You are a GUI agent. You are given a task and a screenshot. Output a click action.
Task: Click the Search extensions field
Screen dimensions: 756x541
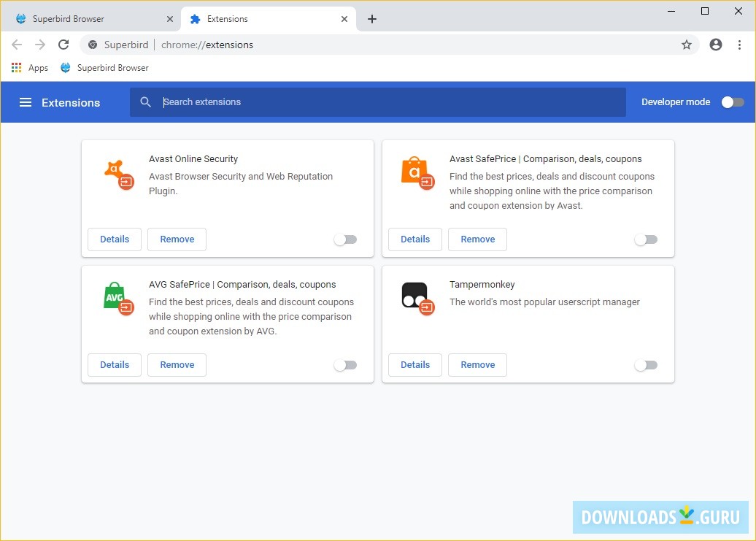click(x=387, y=102)
